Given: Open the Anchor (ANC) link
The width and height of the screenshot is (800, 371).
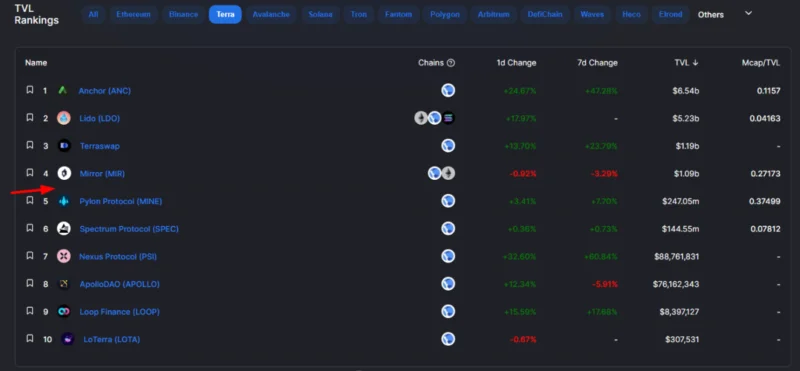Looking at the screenshot, I should coord(105,91).
